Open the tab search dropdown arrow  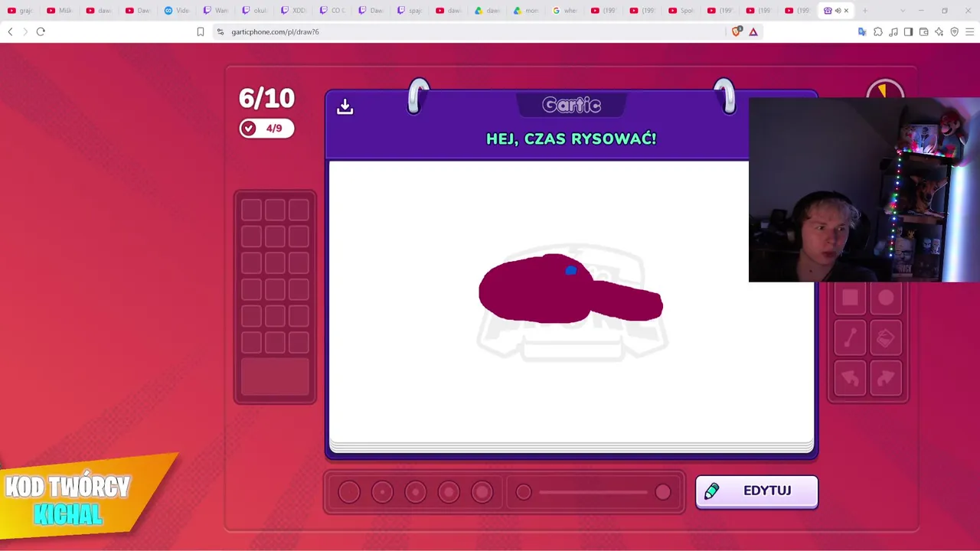903,11
